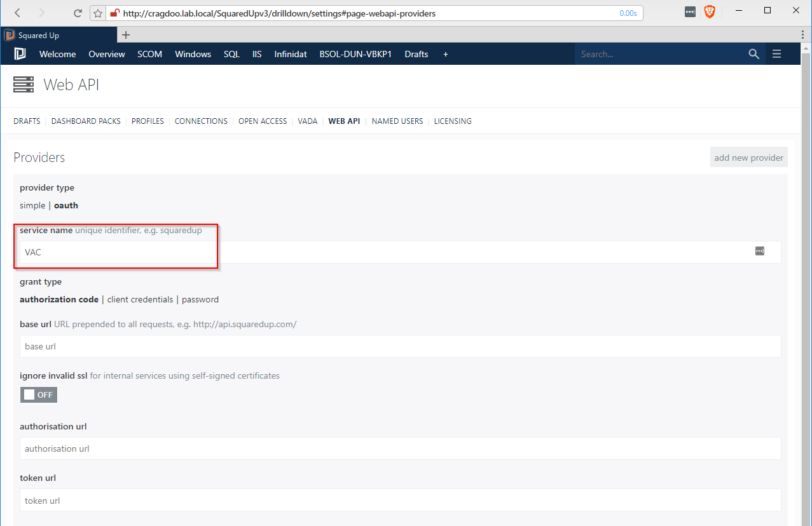Switch to the DRAFTS settings tab

[x=27, y=121]
